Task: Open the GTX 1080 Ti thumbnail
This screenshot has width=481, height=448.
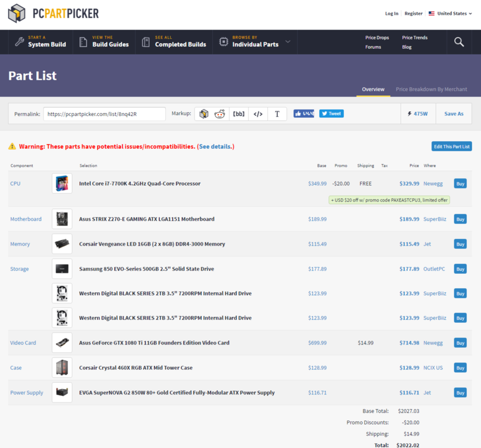Action: pos(62,343)
